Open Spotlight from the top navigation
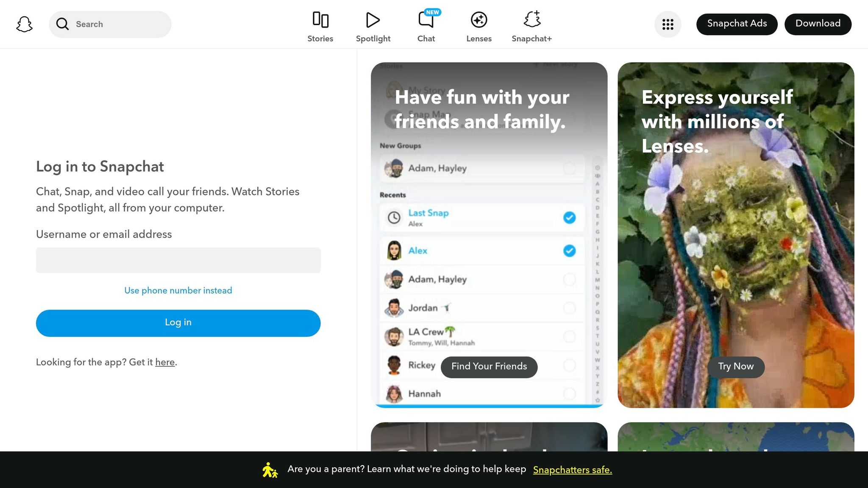The height and width of the screenshot is (488, 868). click(373, 27)
